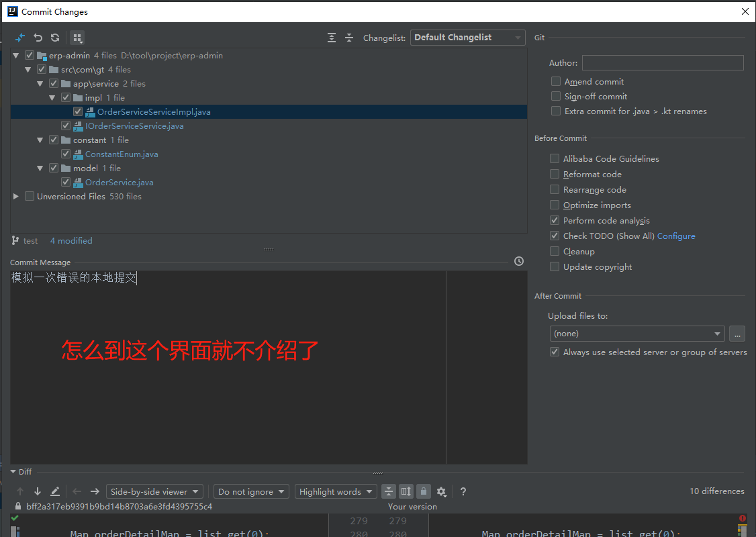The width and height of the screenshot is (756, 537).
Task: Click the 10 differences label
Action: tap(716, 491)
